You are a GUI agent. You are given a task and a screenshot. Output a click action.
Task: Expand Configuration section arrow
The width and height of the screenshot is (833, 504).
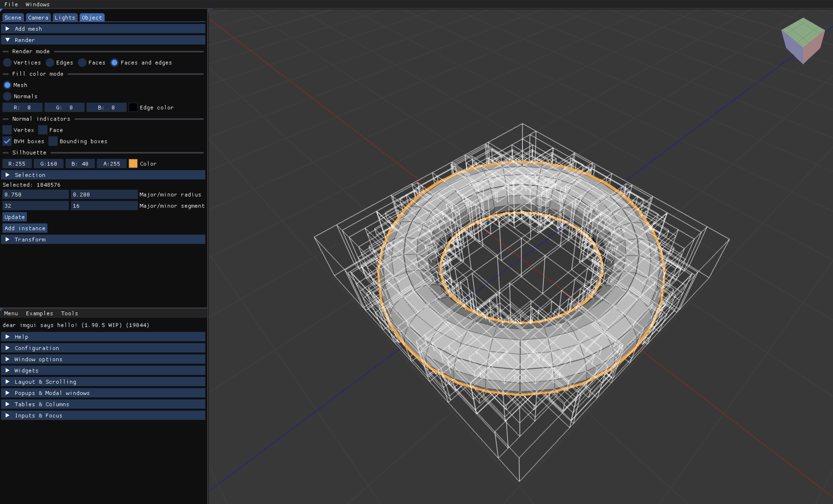pos(7,348)
